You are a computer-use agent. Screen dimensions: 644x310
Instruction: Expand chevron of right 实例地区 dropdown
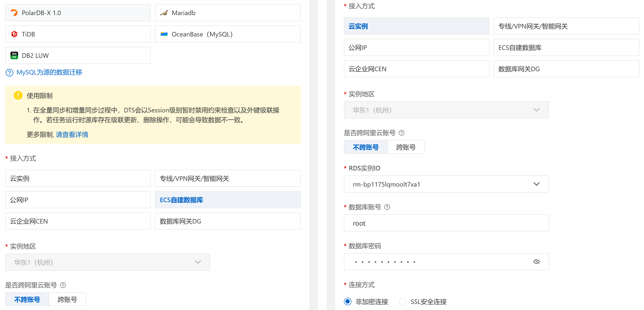(x=536, y=110)
